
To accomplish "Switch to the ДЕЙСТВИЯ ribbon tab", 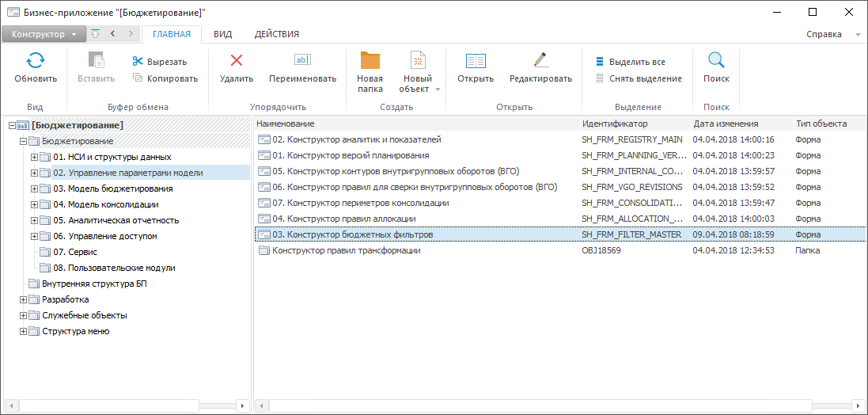I will [276, 34].
